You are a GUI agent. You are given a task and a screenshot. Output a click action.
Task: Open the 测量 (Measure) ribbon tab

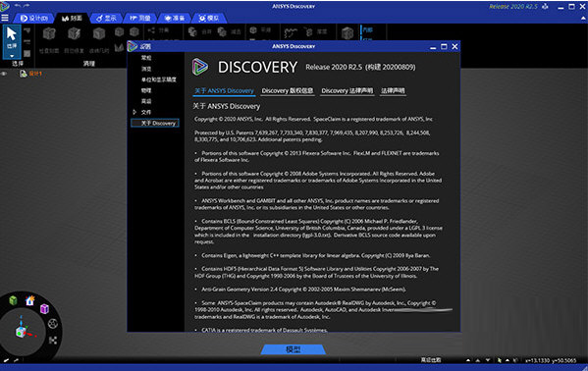click(x=140, y=18)
